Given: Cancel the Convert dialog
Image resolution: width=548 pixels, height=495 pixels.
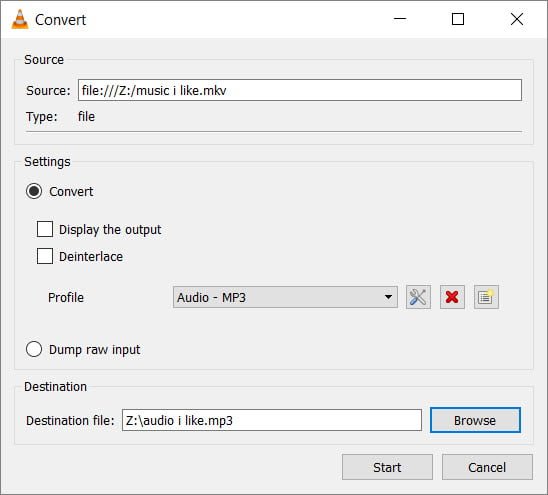Looking at the screenshot, I should click(x=487, y=467).
